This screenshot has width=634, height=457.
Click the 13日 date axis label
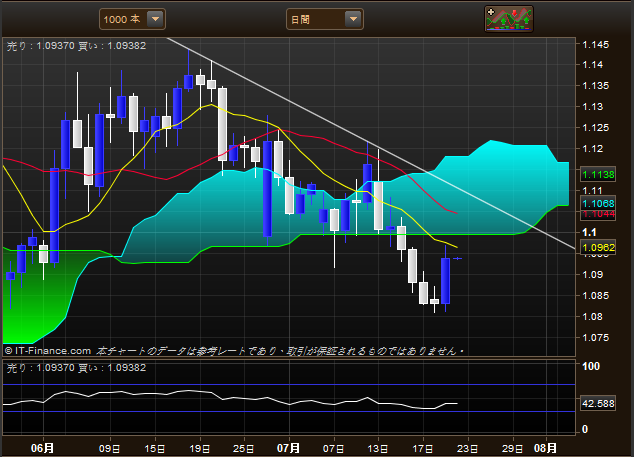tap(378, 449)
